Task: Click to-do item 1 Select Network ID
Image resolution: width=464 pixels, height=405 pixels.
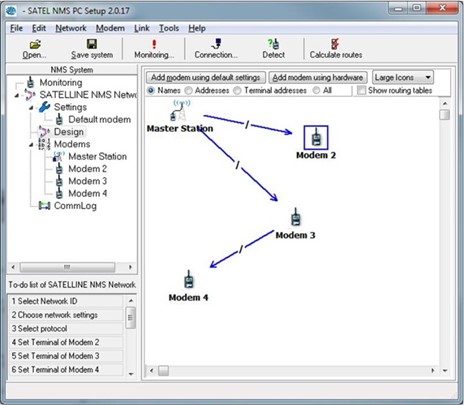Action: pos(66,301)
